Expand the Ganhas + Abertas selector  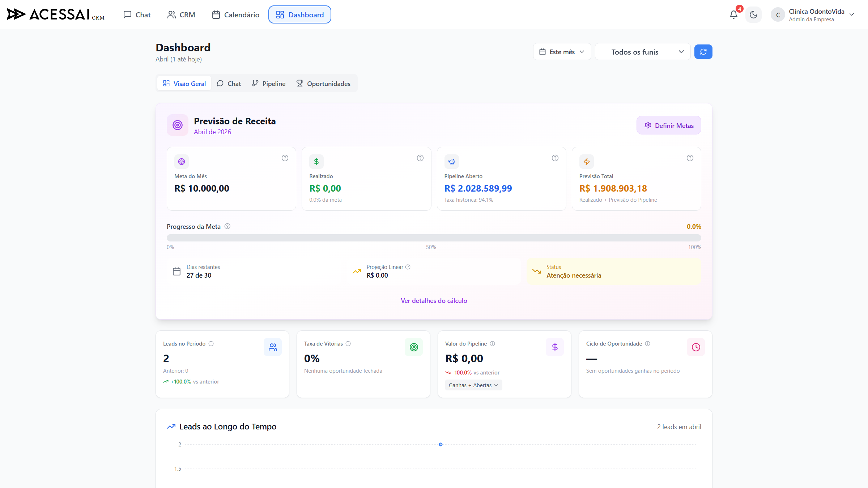click(x=473, y=385)
